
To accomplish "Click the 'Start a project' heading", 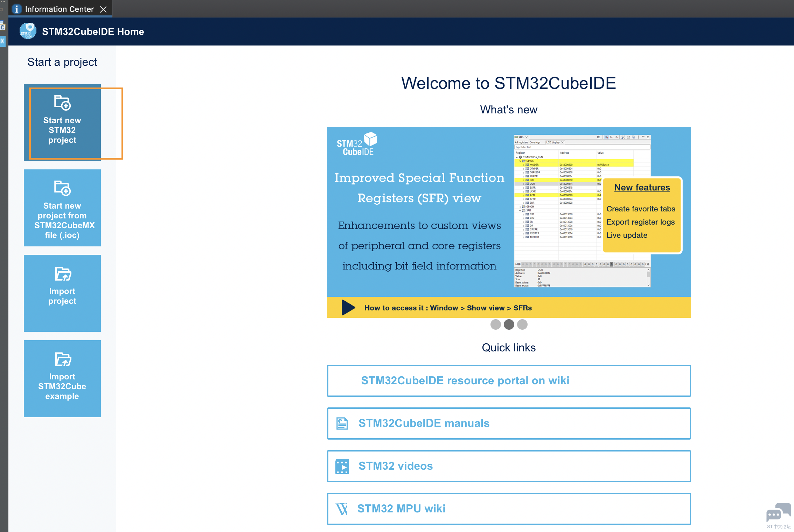I will pyautogui.click(x=62, y=62).
